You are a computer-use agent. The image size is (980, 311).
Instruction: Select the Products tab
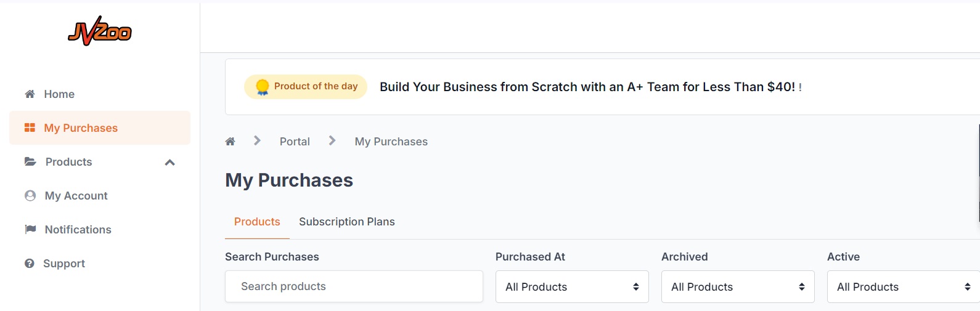click(257, 222)
